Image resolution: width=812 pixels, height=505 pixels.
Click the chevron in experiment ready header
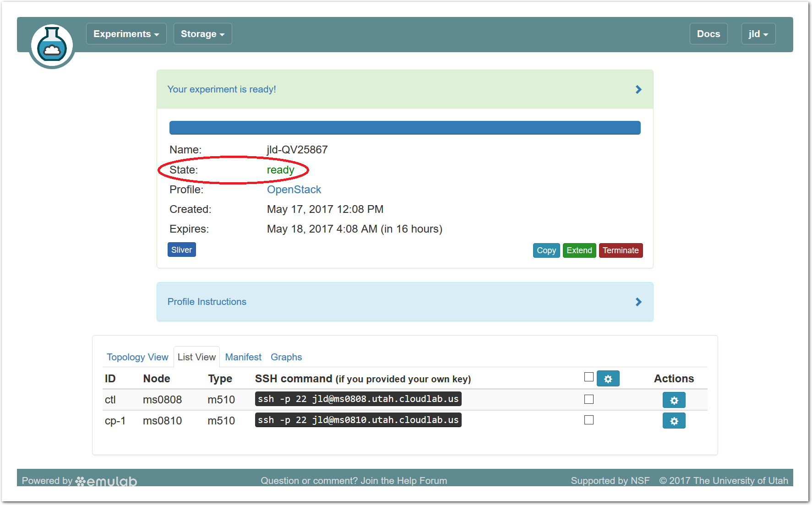point(638,89)
